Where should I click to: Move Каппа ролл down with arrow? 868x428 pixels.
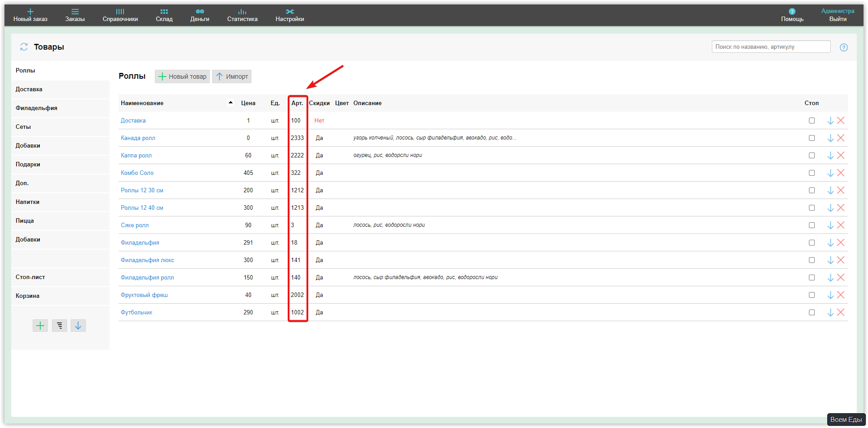point(830,155)
